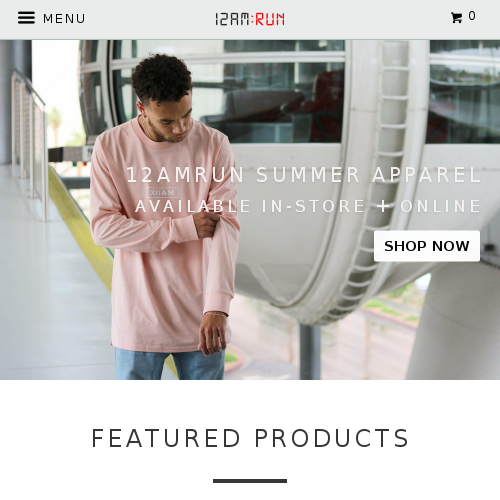Viewport: 500px width, 500px height.
Task: Click the divider line under Featured Products
Action: point(250,481)
